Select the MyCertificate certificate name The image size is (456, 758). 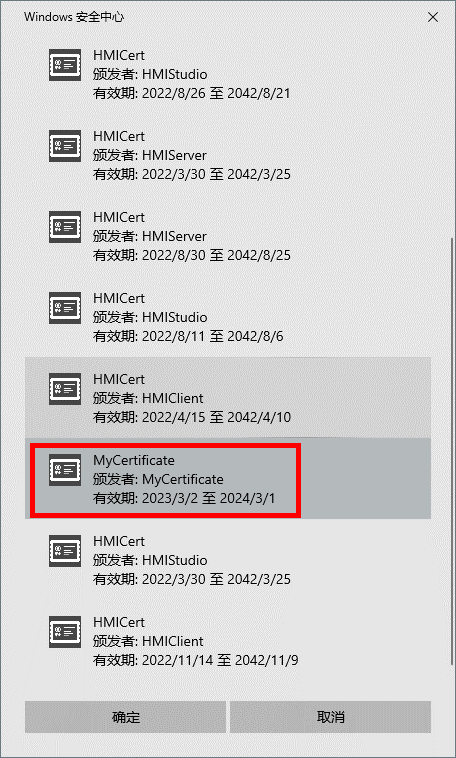[133, 460]
